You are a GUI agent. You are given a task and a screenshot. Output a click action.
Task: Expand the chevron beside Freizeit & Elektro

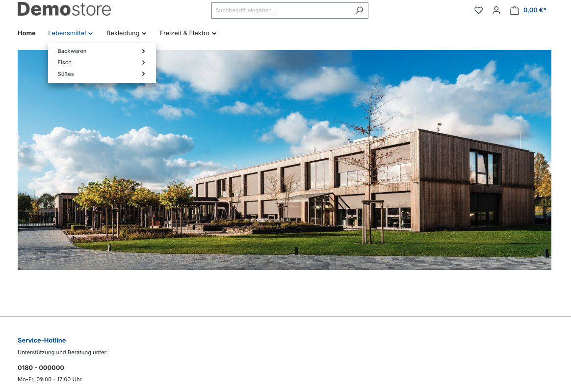(x=214, y=34)
